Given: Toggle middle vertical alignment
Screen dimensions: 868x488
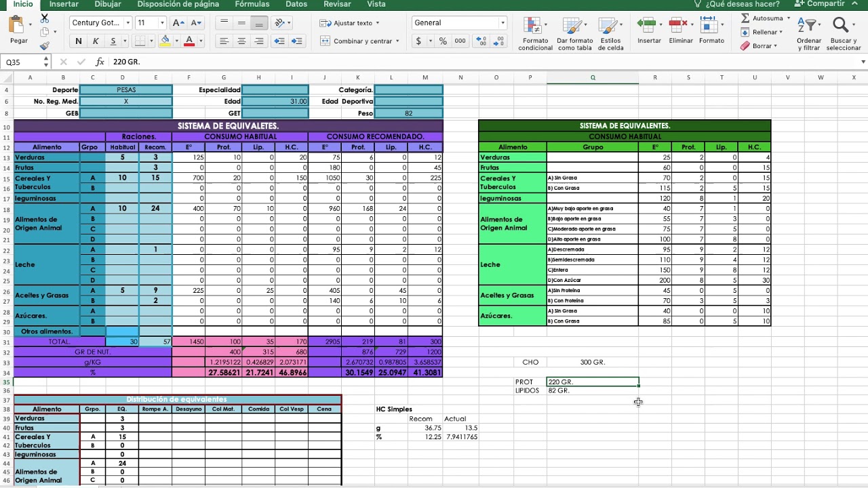Looking at the screenshot, I should pyautogui.click(x=241, y=22).
